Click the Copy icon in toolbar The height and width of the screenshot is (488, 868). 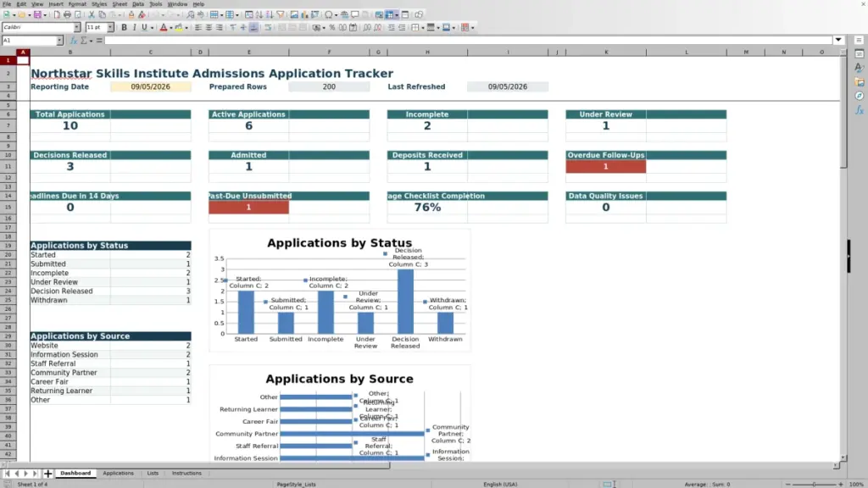tap(102, 14)
